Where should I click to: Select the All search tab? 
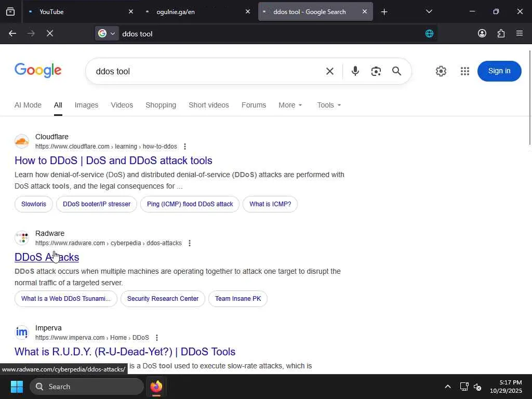pyautogui.click(x=58, y=105)
